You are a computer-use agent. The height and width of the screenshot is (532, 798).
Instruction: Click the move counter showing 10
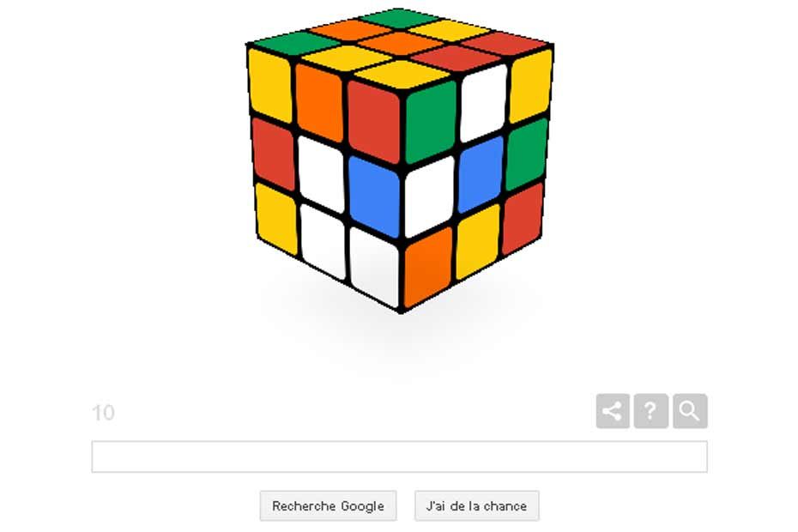103,413
